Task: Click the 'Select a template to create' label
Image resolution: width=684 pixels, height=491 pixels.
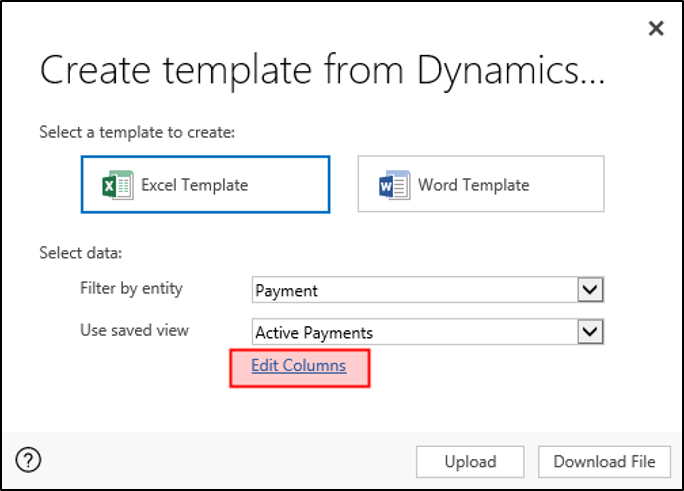Action: tap(137, 132)
